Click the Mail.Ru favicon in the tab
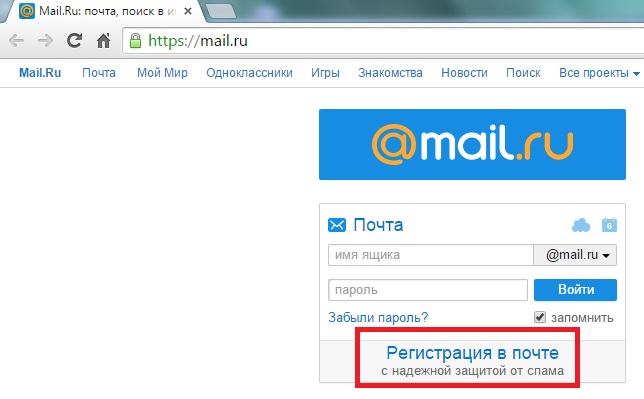Screen dimensions: 644x399 (x=27, y=11)
